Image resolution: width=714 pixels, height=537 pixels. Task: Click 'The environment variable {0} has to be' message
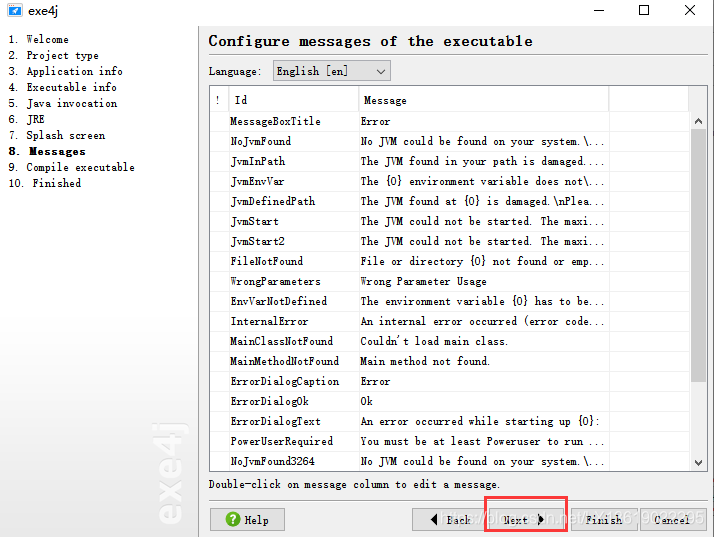pos(482,302)
